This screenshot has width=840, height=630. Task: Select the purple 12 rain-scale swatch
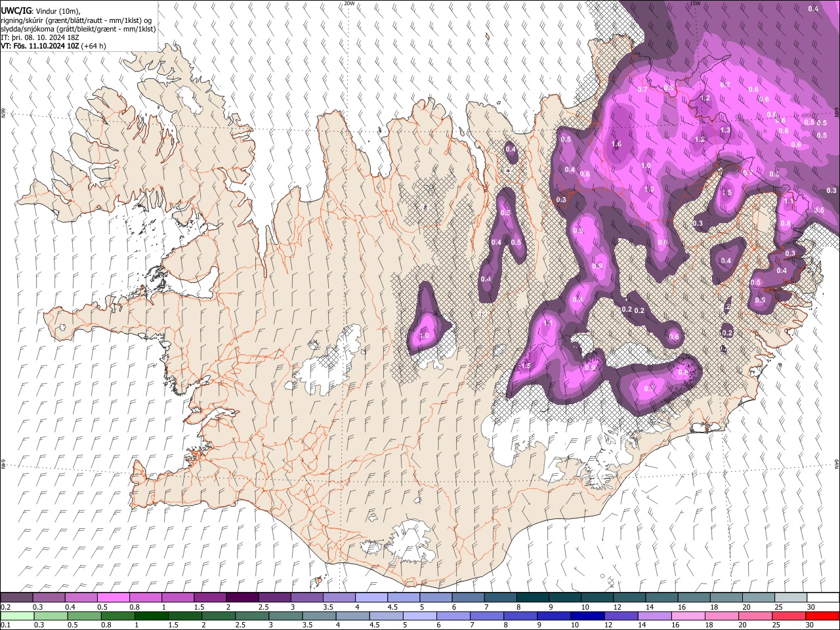click(621, 616)
